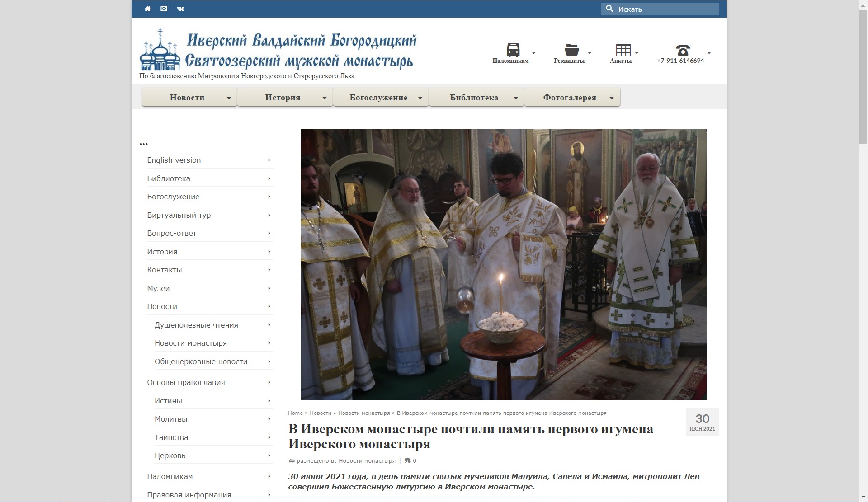Click the Home breadcrumb link
868x502 pixels.
coord(295,413)
